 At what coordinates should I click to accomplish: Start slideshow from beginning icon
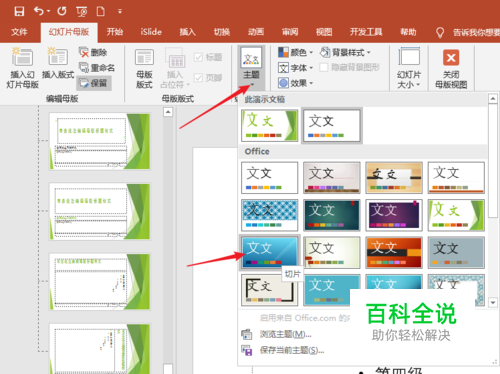click(x=82, y=12)
